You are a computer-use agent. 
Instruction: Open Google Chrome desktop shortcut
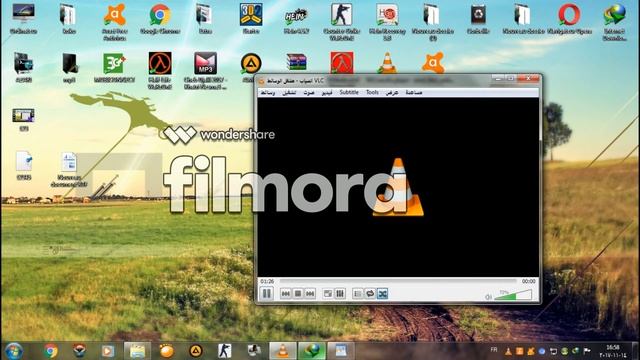[x=160, y=20]
